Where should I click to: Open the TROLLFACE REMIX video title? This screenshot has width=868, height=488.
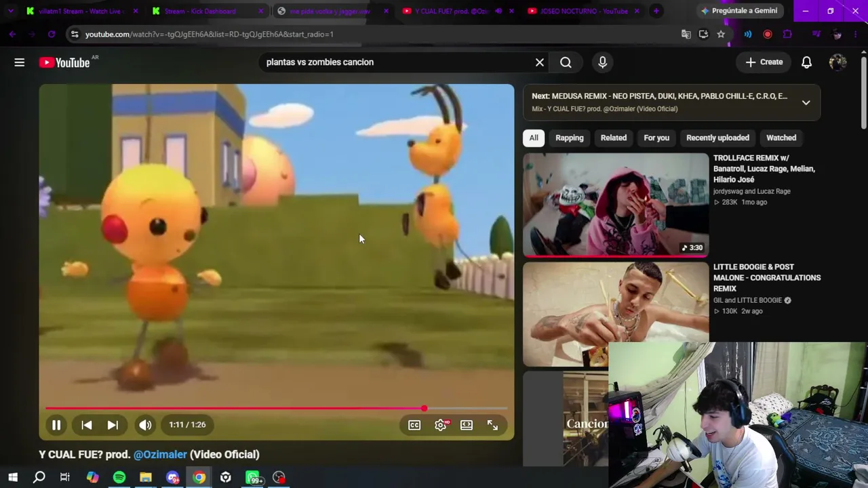coord(764,169)
